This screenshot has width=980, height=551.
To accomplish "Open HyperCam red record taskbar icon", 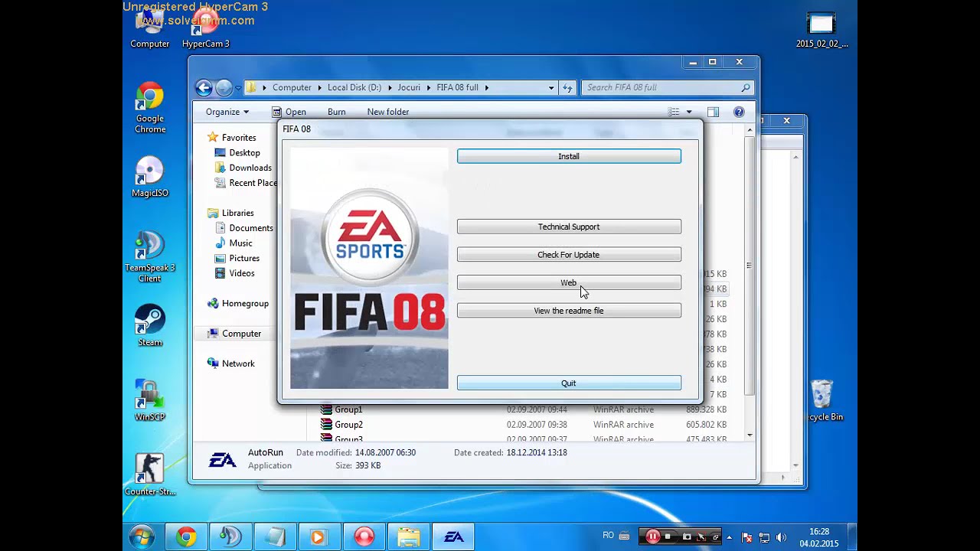I will point(364,537).
